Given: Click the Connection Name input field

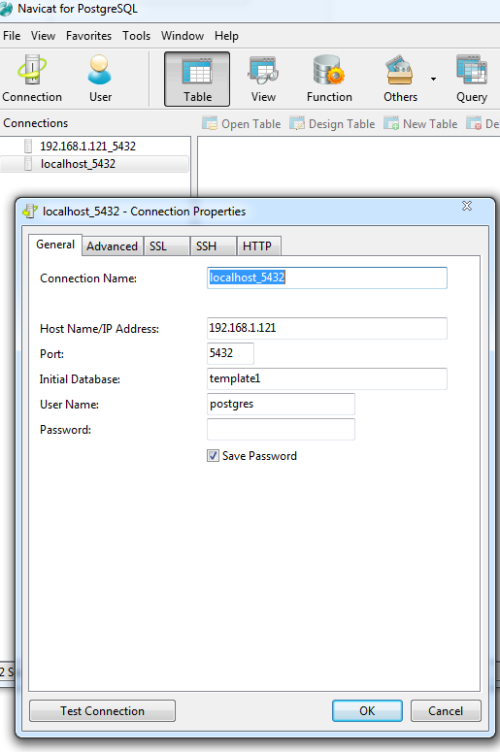Looking at the screenshot, I should pyautogui.click(x=327, y=278).
